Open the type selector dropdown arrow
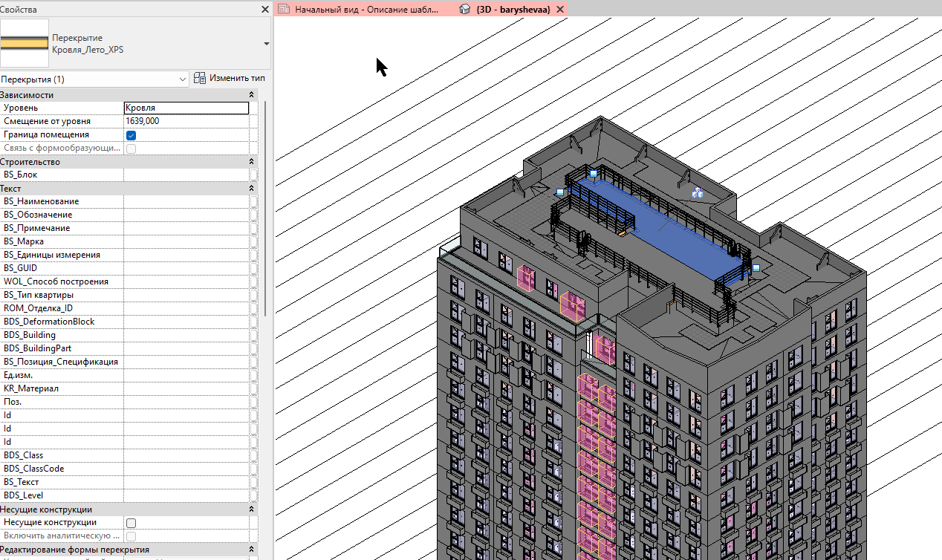This screenshot has width=942, height=560. coord(266,44)
